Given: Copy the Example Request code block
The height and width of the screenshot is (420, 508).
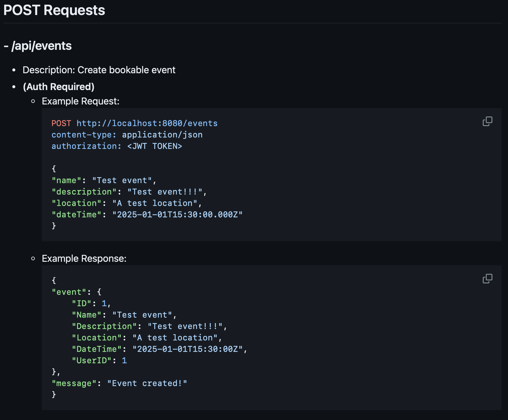Looking at the screenshot, I should tap(487, 121).
